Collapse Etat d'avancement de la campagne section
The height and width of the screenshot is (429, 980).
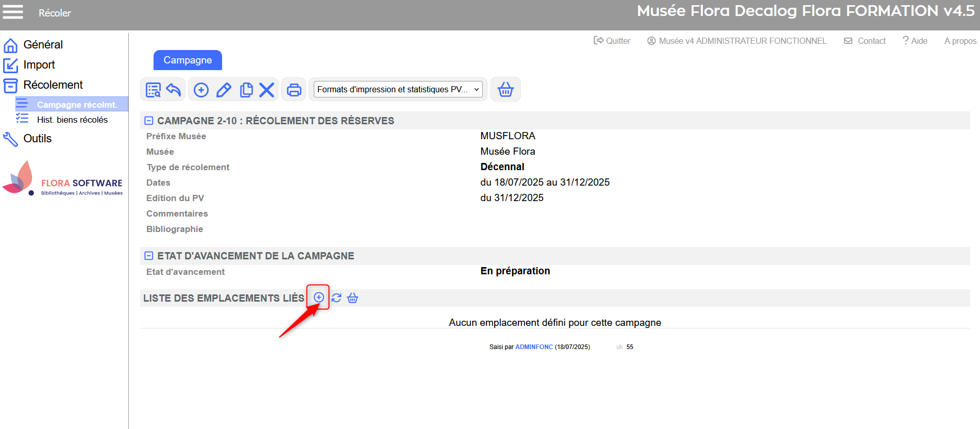pos(149,256)
